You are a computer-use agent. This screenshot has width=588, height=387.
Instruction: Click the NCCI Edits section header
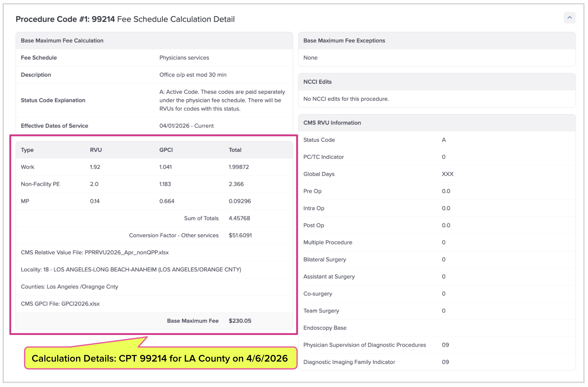(317, 82)
